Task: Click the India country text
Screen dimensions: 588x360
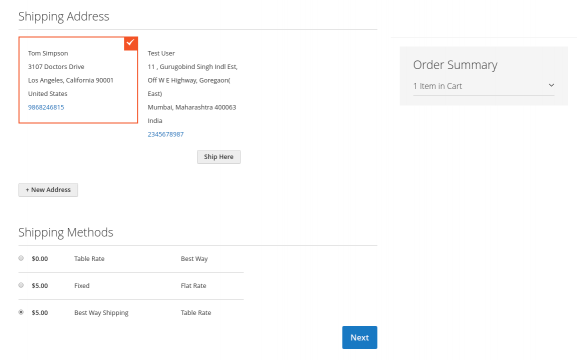Action: coord(155,121)
